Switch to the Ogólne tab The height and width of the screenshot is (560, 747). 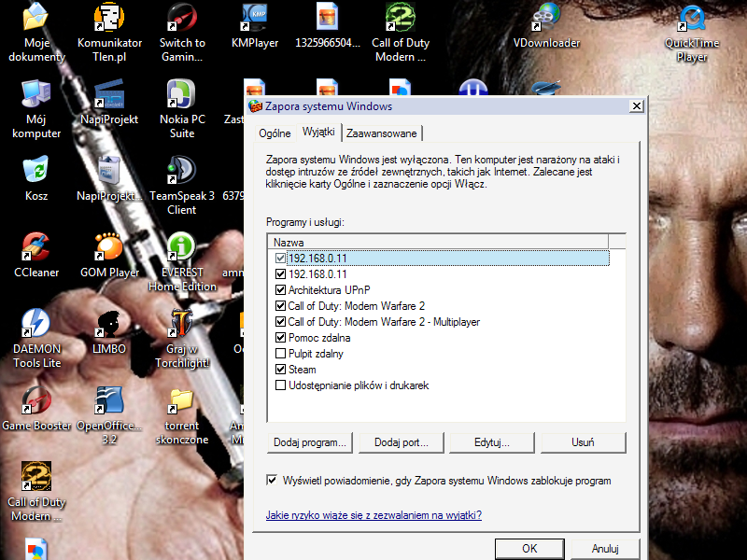[x=275, y=133]
